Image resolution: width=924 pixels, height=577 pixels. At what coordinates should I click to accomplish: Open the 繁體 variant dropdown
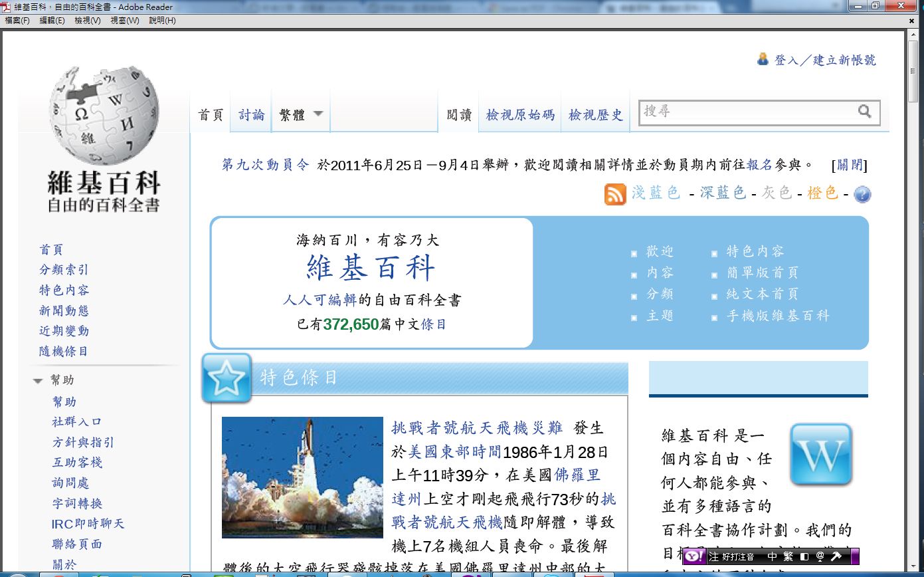pyautogui.click(x=301, y=114)
